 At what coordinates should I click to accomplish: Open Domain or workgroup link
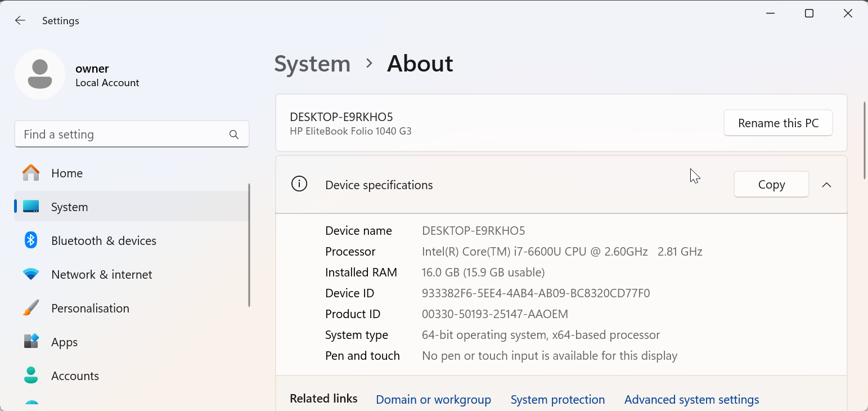click(x=433, y=400)
